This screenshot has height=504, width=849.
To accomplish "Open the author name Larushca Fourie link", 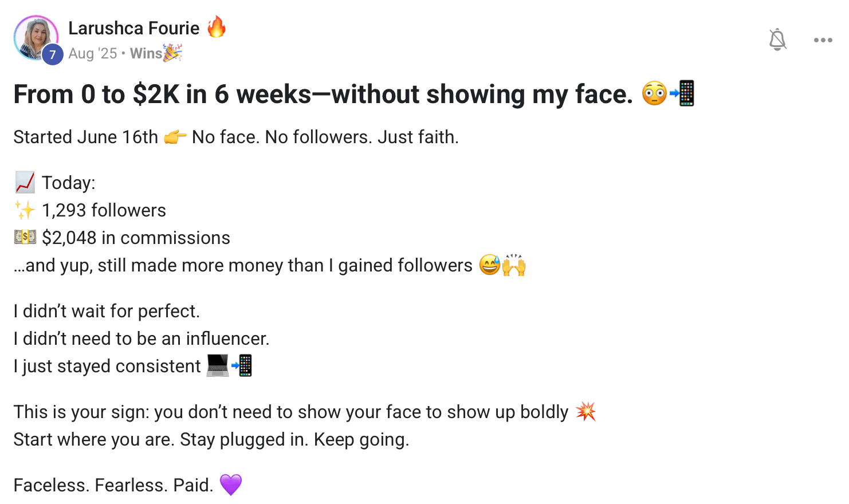I will click(x=133, y=28).
